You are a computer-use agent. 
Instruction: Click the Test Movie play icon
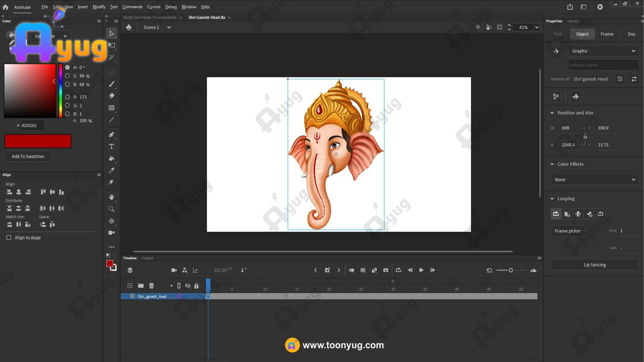(x=600, y=7)
